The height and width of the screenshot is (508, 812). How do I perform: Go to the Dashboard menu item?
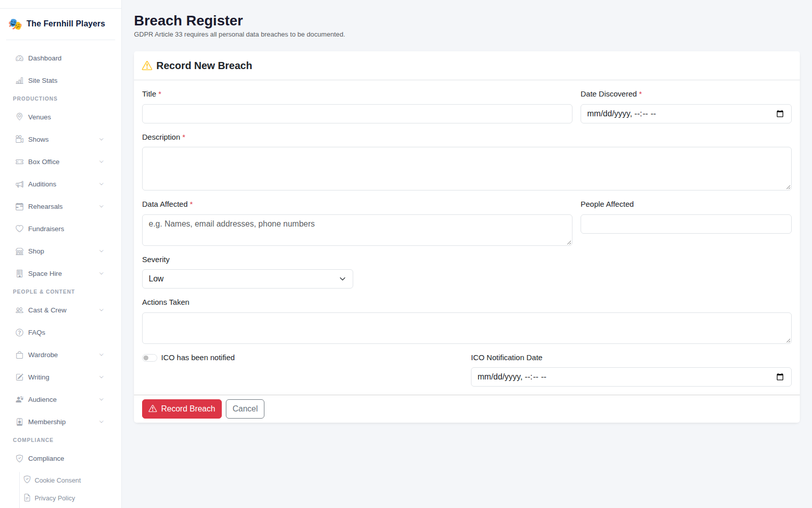point(61,58)
